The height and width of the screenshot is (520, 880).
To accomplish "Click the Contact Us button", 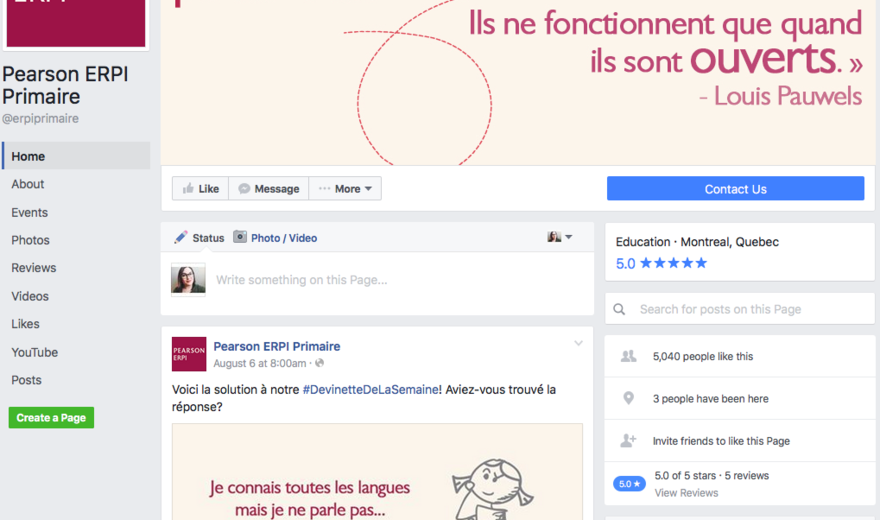I will (x=735, y=188).
